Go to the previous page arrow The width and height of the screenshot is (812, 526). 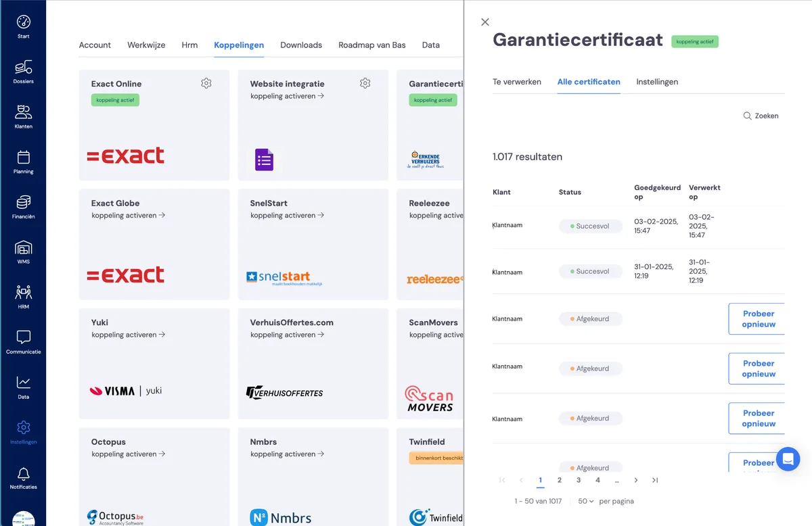pos(521,480)
